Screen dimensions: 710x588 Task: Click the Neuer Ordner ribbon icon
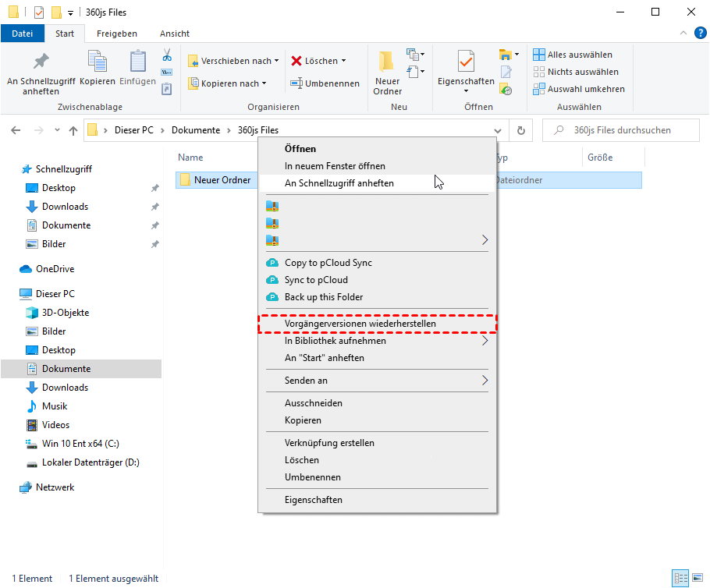[387, 62]
